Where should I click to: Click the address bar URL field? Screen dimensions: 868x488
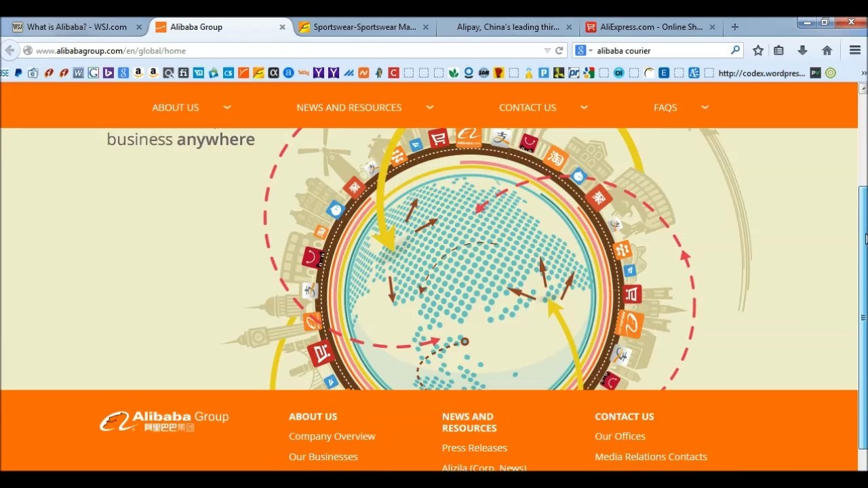[271, 50]
